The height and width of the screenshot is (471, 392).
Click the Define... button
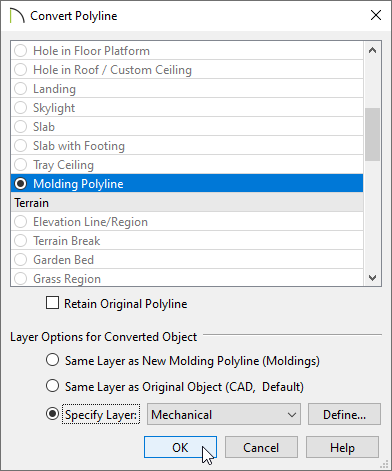pos(344,414)
